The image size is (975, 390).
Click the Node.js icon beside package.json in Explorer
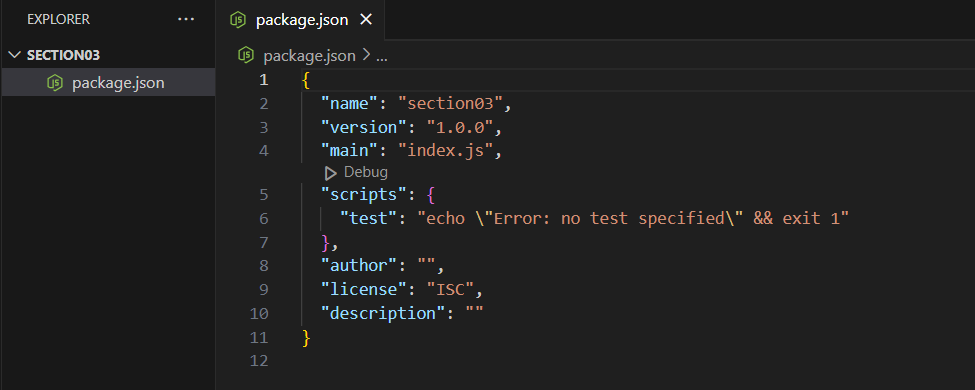coord(55,83)
